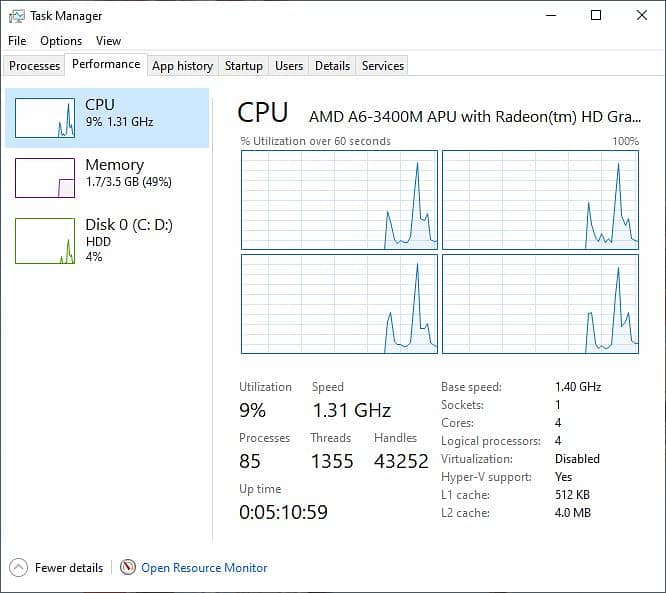Select the Performance tab
666x593 pixels.
tap(106, 64)
